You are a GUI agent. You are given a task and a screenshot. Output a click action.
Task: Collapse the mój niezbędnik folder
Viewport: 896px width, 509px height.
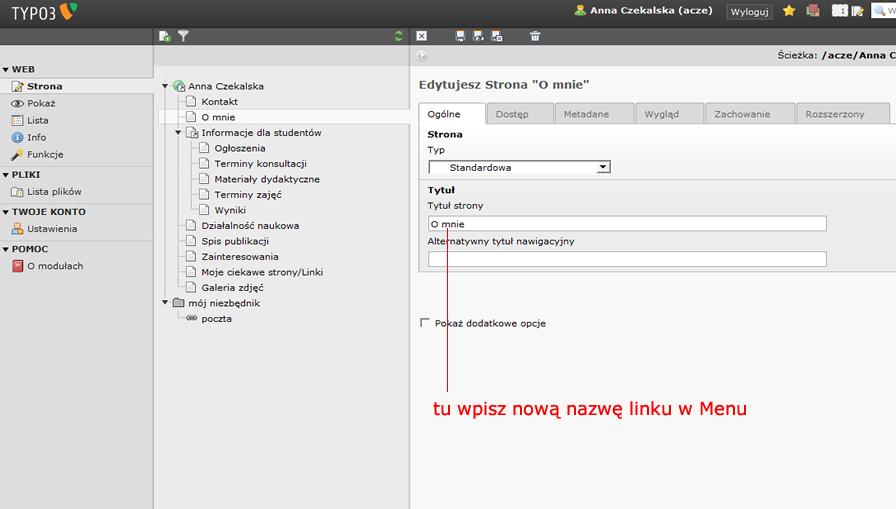165,302
